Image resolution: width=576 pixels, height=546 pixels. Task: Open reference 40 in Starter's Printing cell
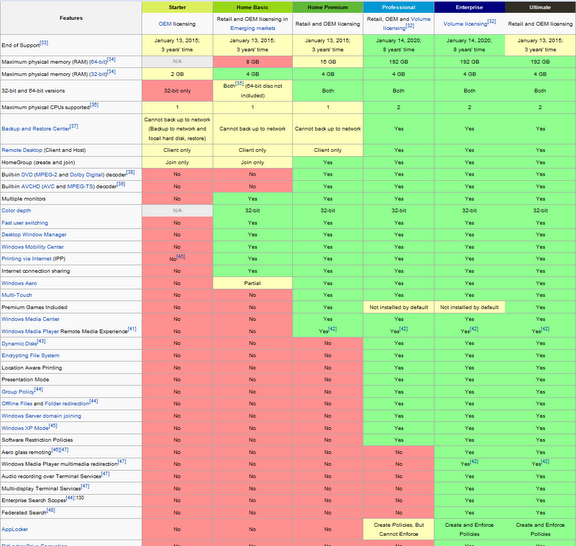pyautogui.click(x=181, y=256)
